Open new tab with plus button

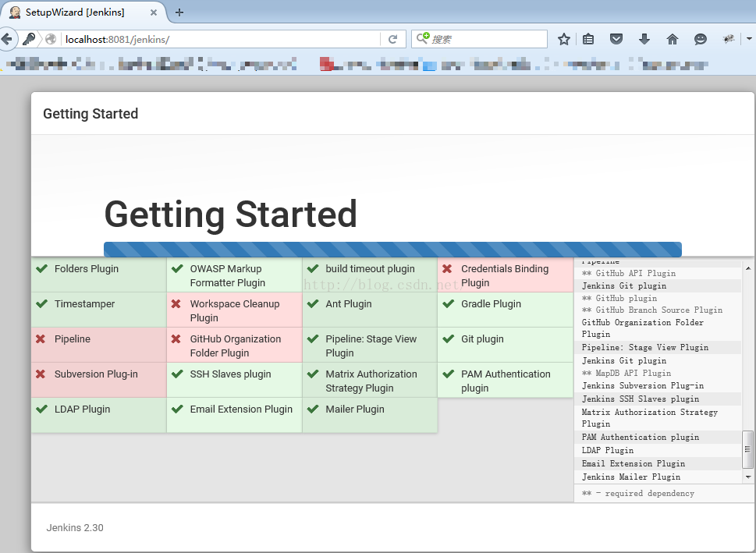[x=179, y=12]
